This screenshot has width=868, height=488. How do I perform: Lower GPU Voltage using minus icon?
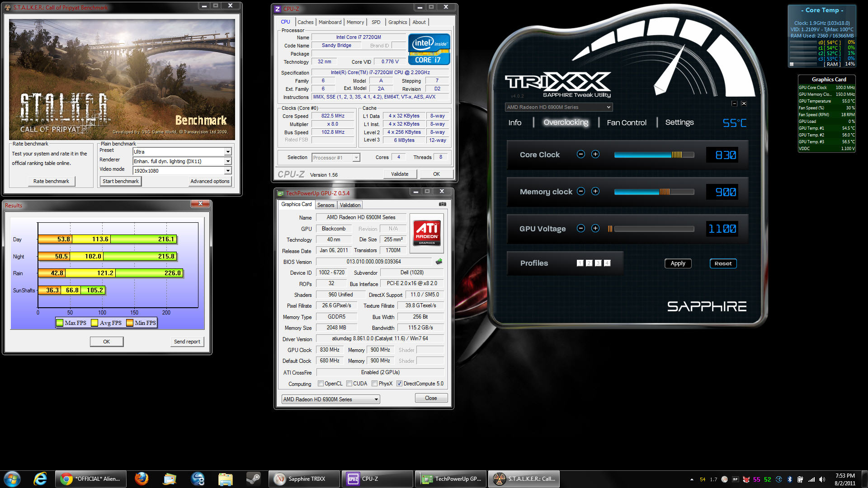(581, 229)
